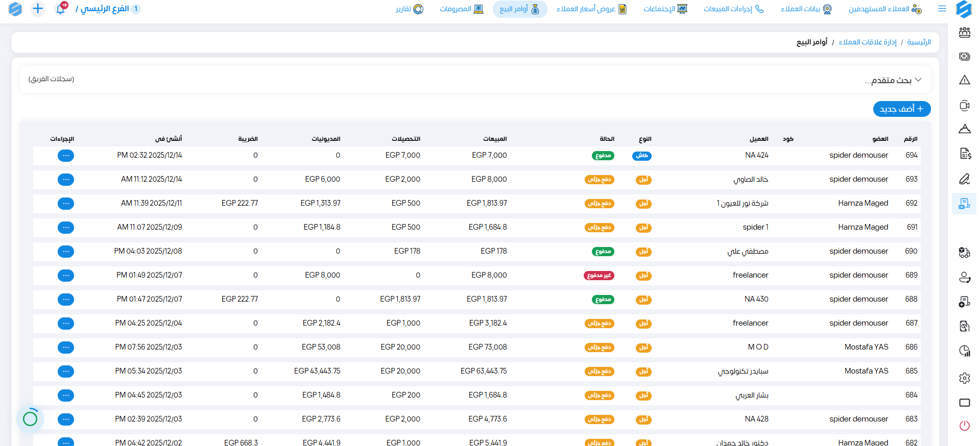The image size is (980, 446).
Task: Go to the Reports (تقارير) tab
Action: [x=409, y=9]
